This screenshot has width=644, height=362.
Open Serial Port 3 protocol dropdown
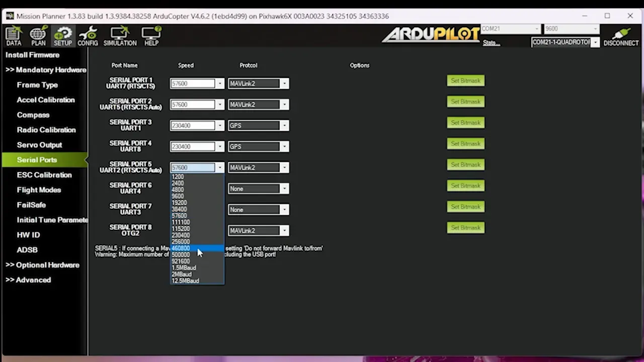click(284, 126)
